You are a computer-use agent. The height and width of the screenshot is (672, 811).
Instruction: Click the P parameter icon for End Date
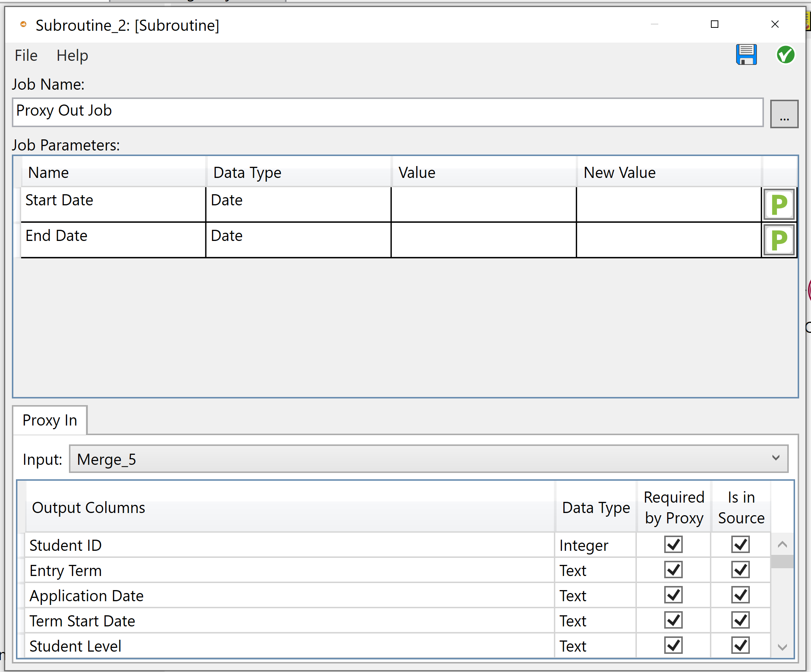(778, 239)
